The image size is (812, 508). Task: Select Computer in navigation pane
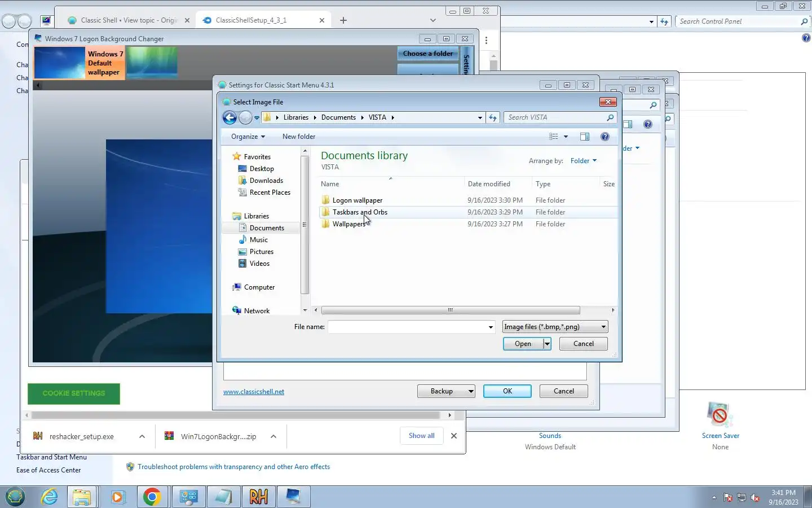click(x=259, y=287)
